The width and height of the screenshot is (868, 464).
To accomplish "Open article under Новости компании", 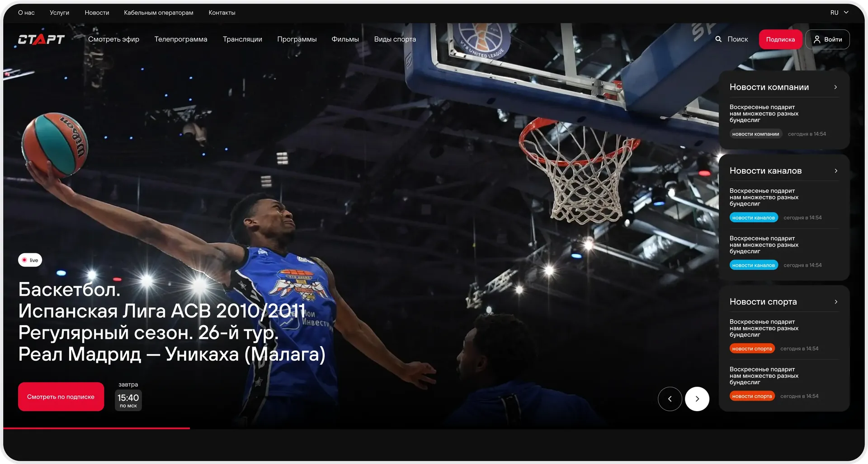I will (764, 113).
